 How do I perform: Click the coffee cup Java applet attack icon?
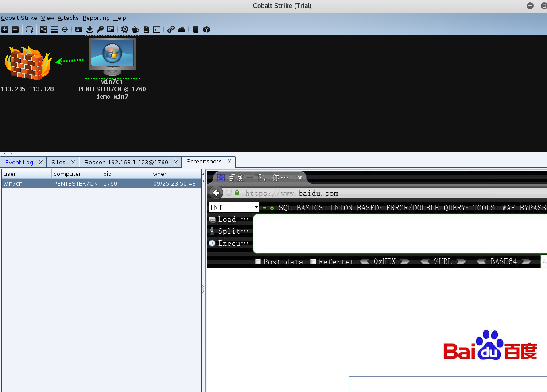136,30
